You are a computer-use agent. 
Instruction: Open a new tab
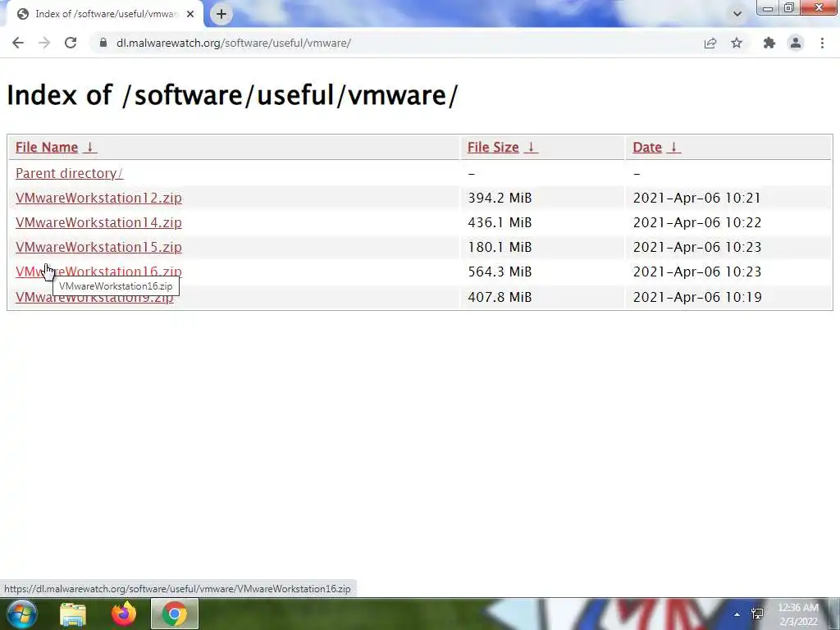pos(221,14)
